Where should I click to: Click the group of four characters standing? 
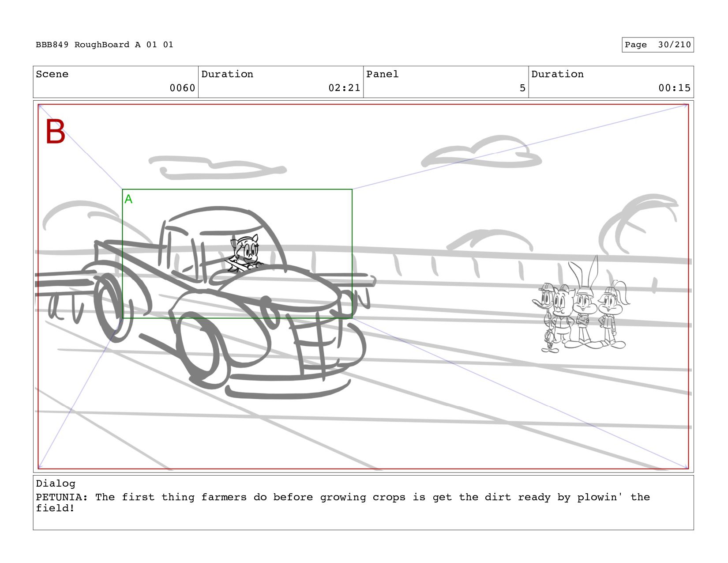point(582,305)
